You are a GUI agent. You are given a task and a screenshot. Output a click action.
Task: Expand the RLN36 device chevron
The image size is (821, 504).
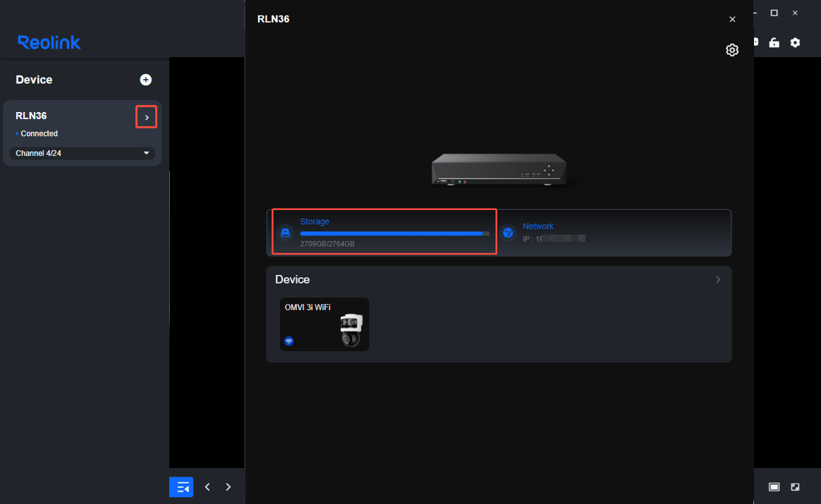147,117
